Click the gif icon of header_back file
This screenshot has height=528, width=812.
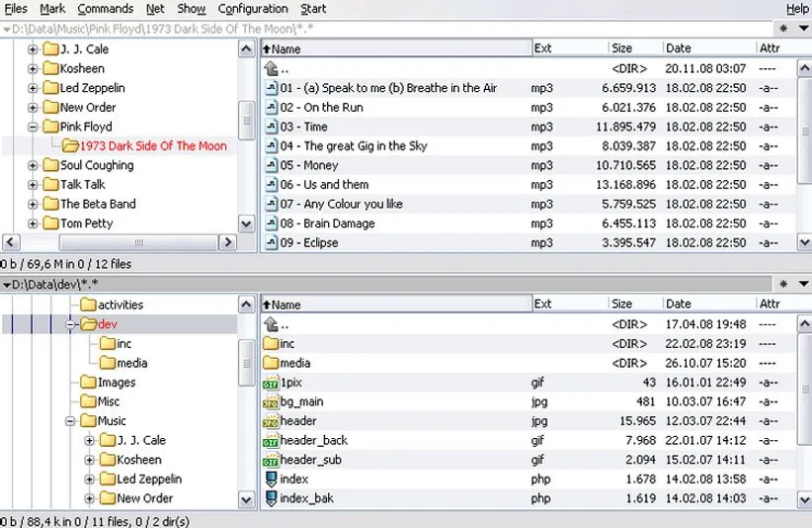(271, 441)
